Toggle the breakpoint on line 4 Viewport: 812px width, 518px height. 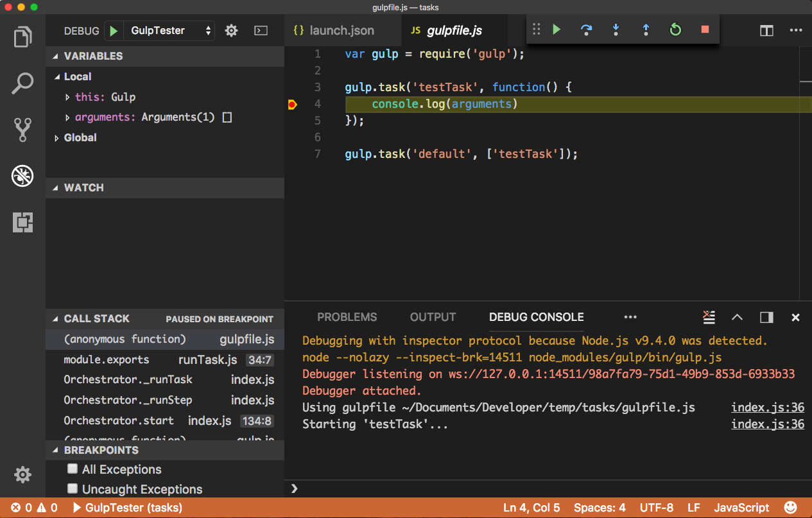[x=292, y=104]
